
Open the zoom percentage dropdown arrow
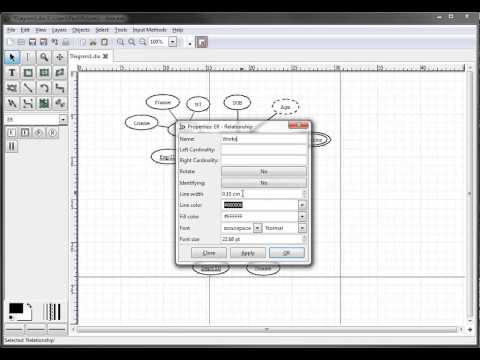pyautogui.click(x=172, y=42)
